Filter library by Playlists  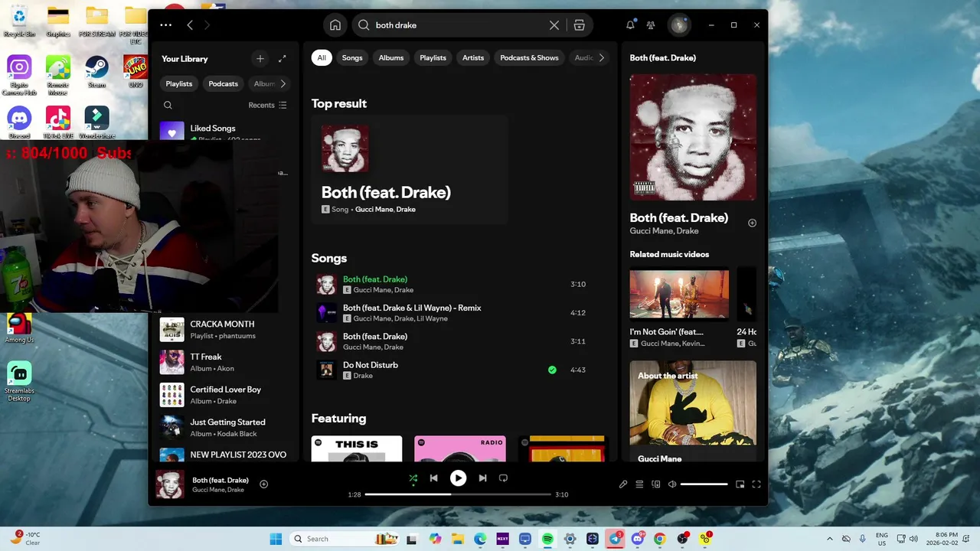click(x=179, y=83)
